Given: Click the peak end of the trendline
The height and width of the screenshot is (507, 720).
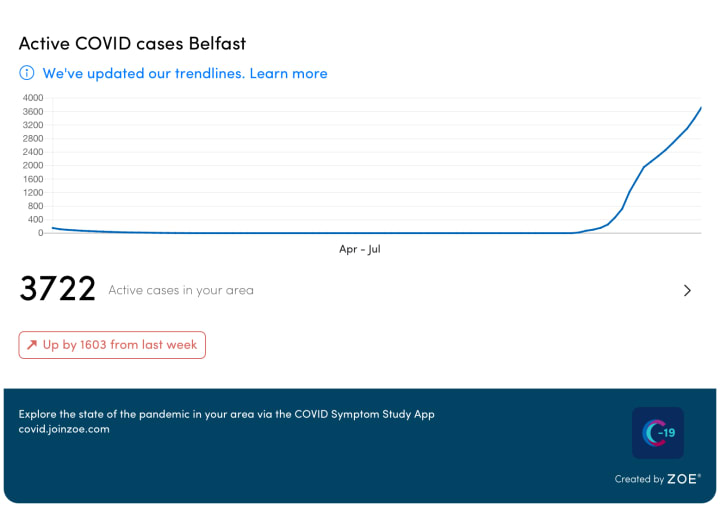Looking at the screenshot, I should [701, 107].
